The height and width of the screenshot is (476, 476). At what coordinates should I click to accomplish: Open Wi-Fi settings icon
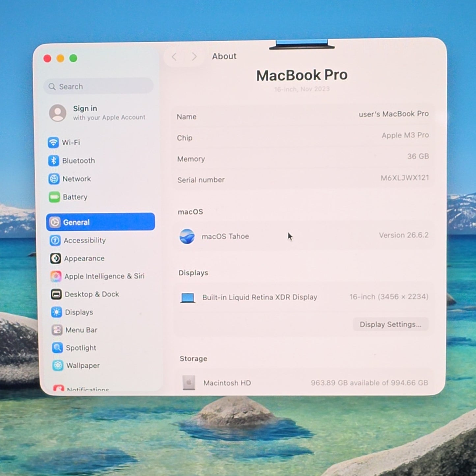pos(53,143)
